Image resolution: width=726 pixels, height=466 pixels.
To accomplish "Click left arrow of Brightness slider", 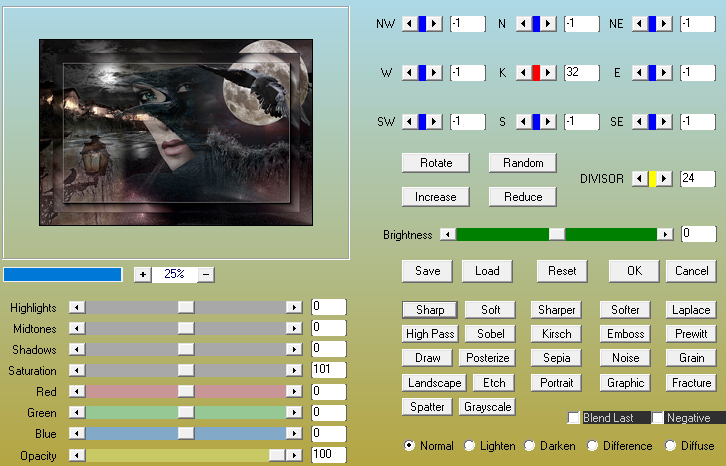I will point(449,234).
